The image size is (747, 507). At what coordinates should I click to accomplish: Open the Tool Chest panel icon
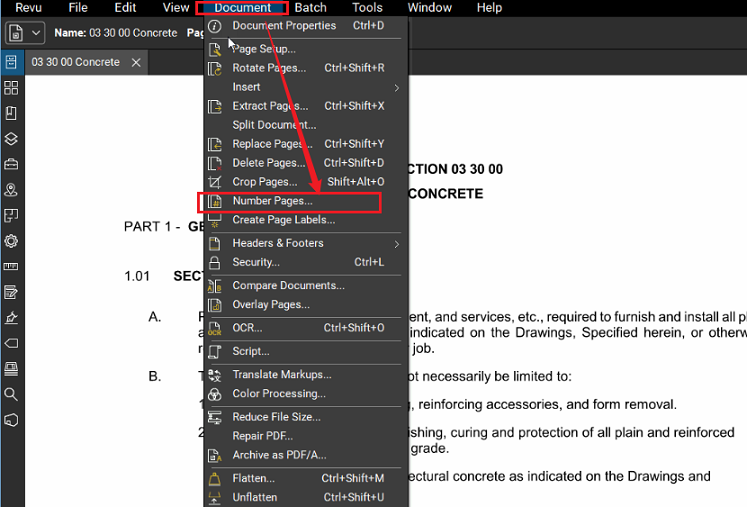11,164
